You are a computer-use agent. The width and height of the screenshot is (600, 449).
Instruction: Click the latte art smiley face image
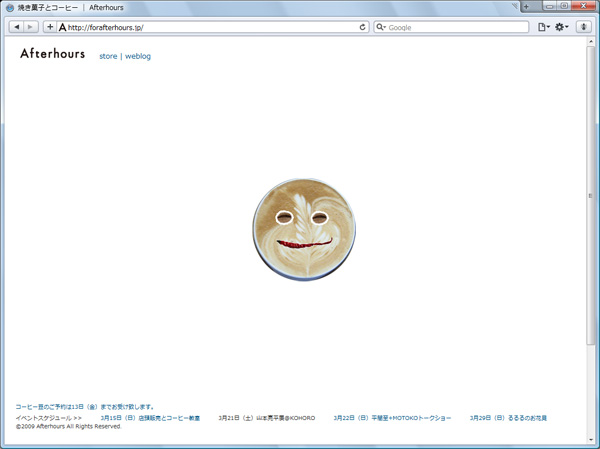[x=303, y=229]
